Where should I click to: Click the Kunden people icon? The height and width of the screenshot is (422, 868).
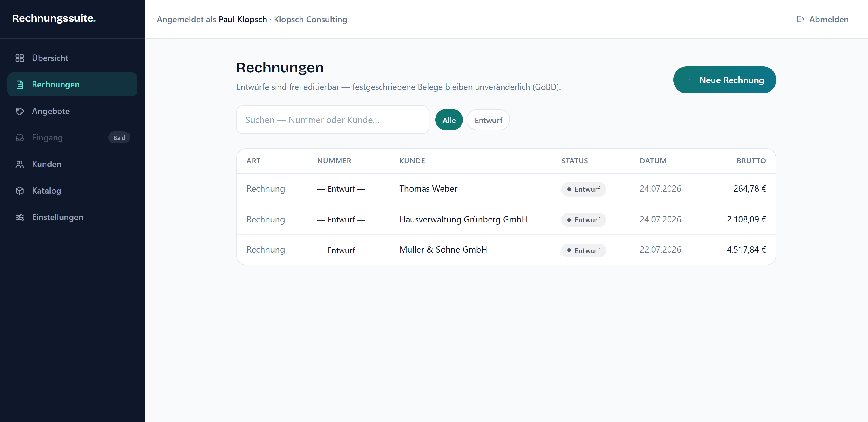coord(20,164)
